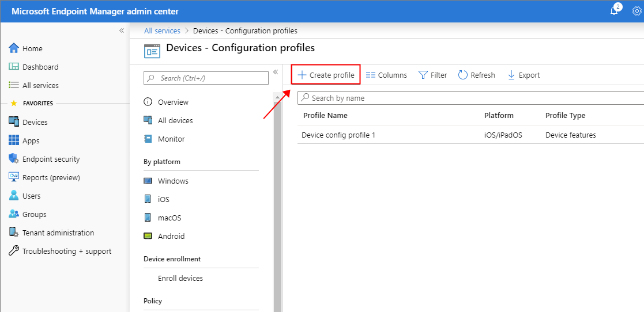Open Device config profile 1 row
The width and height of the screenshot is (644, 312).
pos(470,135)
